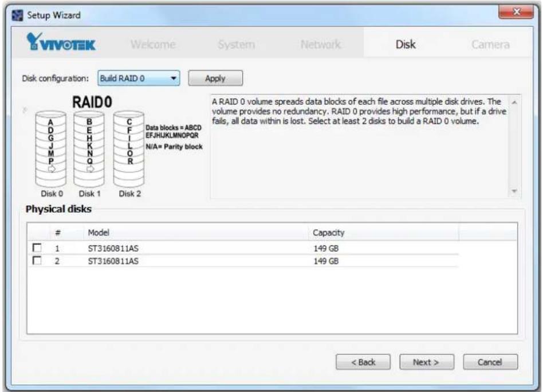Click the Disk configuration label
This screenshot has width=543, height=392.
point(56,79)
